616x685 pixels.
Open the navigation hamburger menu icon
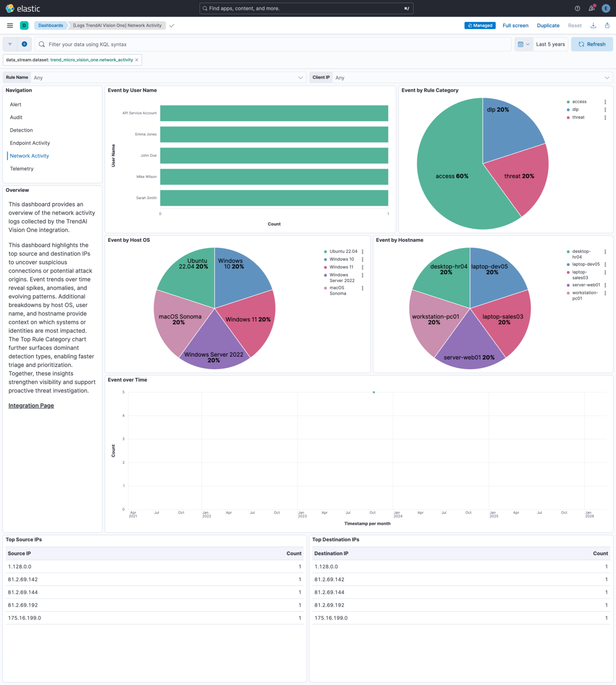tap(10, 25)
